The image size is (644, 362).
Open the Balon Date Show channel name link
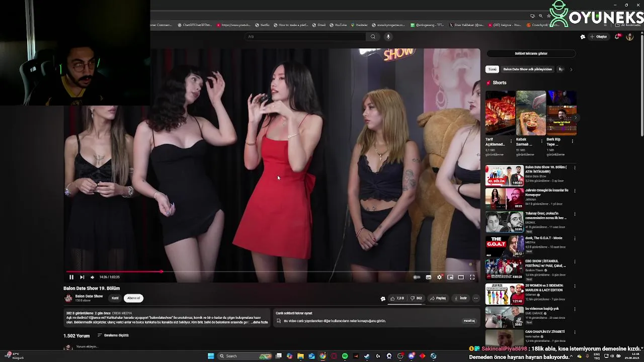tap(89, 296)
